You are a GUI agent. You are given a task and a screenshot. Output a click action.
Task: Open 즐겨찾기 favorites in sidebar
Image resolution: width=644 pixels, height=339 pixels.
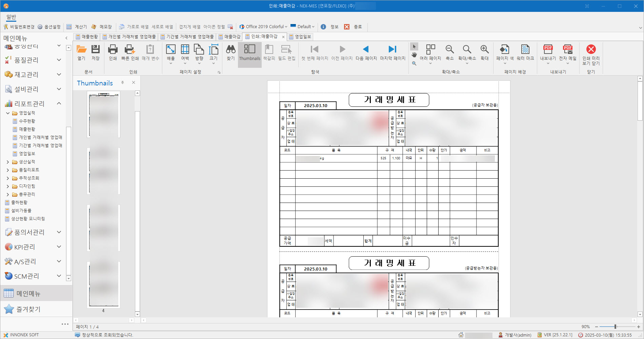28,309
